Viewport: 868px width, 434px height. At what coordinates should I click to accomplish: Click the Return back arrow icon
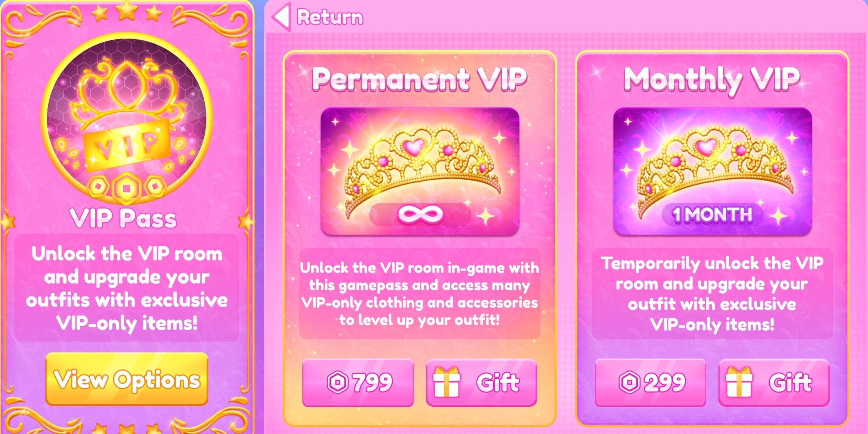coord(282,17)
